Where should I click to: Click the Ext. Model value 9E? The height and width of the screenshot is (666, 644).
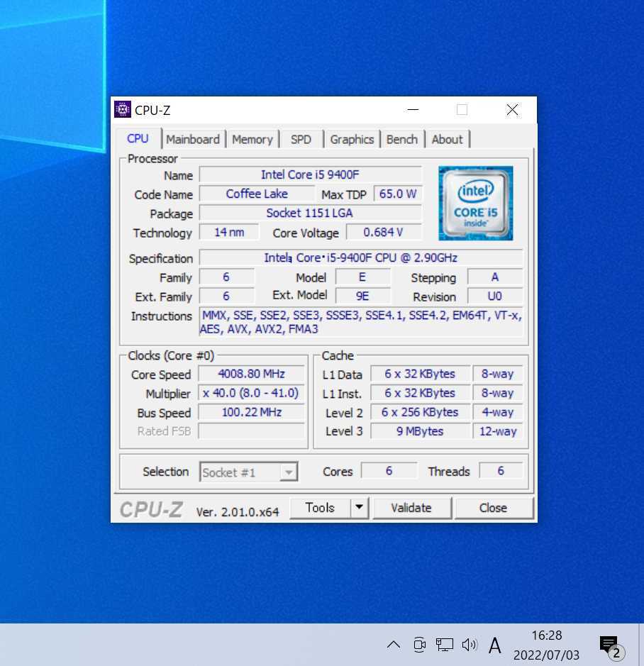pyautogui.click(x=362, y=296)
